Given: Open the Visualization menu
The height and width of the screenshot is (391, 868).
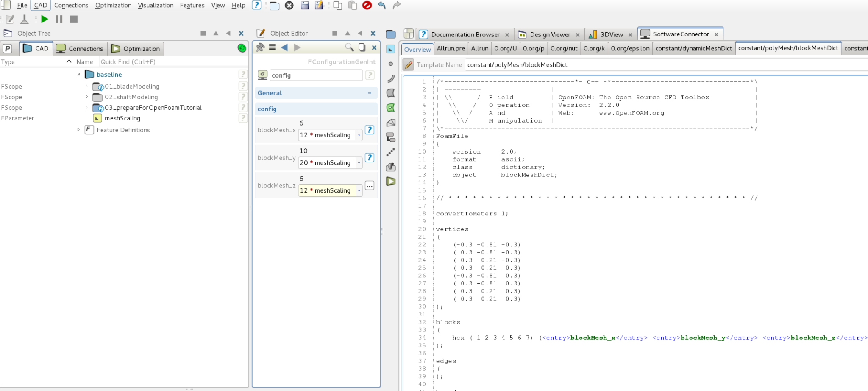Looking at the screenshot, I should [156, 6].
